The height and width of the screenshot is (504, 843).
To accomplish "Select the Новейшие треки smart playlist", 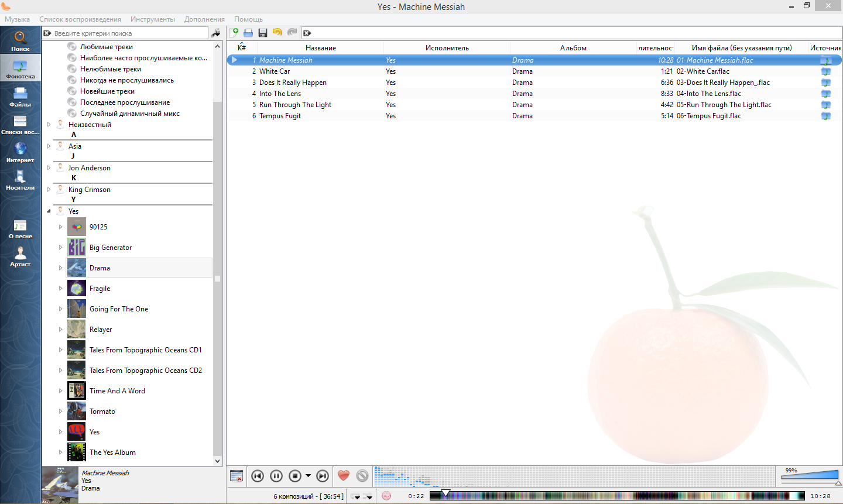I will pos(107,91).
